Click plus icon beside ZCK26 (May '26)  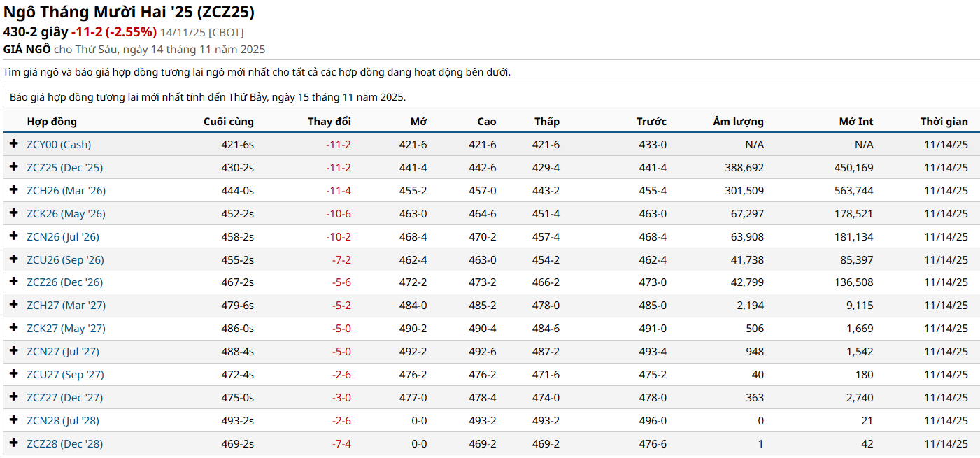pos(13,213)
